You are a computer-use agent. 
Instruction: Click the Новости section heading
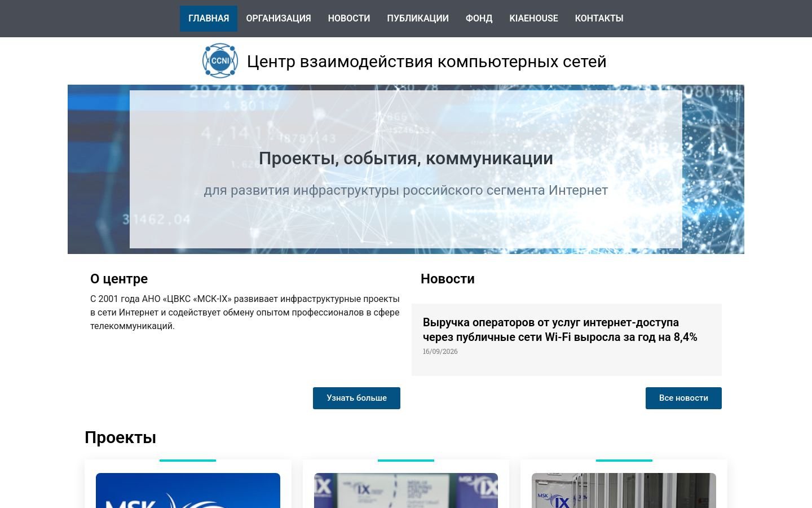(x=448, y=279)
